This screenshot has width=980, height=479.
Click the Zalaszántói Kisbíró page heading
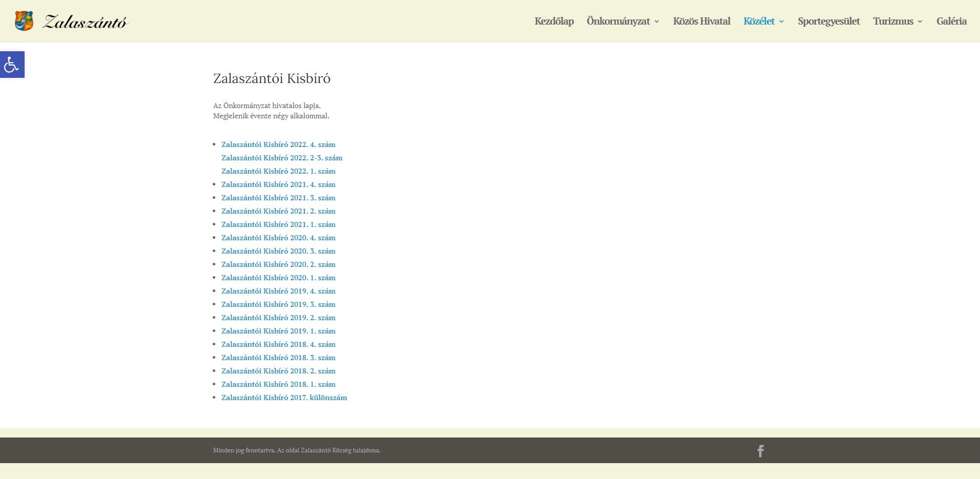click(272, 78)
